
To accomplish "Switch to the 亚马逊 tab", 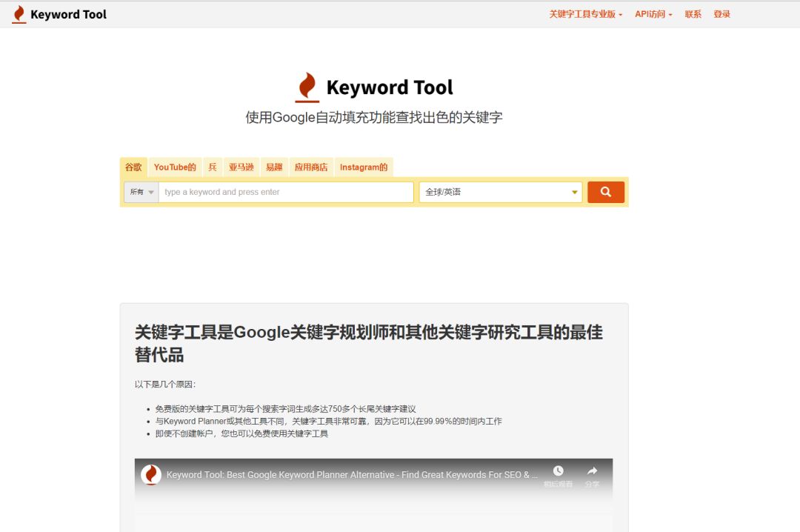I will [x=241, y=167].
